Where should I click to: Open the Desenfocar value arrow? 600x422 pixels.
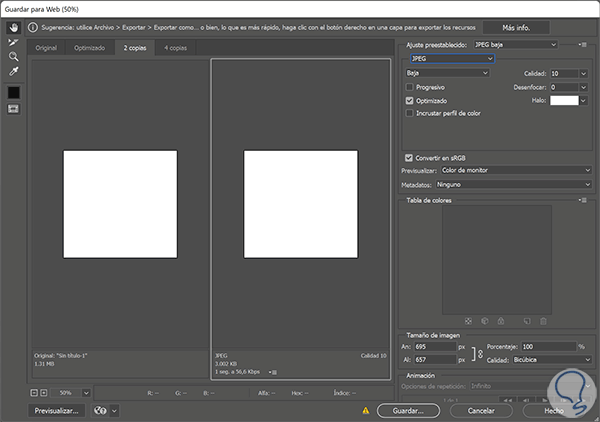pyautogui.click(x=584, y=87)
